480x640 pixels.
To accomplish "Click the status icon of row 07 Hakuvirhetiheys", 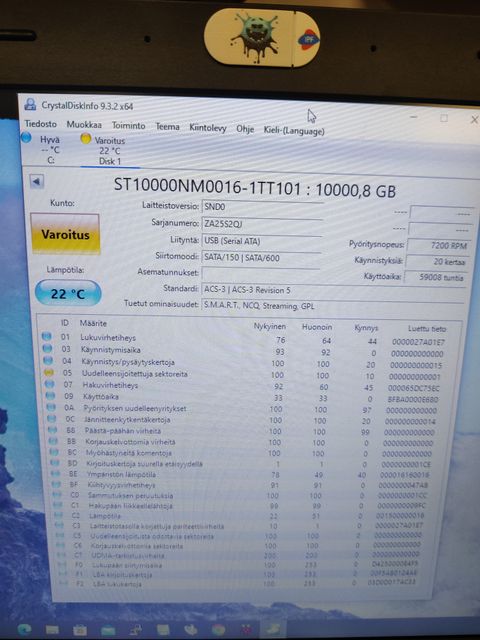I will (50, 384).
